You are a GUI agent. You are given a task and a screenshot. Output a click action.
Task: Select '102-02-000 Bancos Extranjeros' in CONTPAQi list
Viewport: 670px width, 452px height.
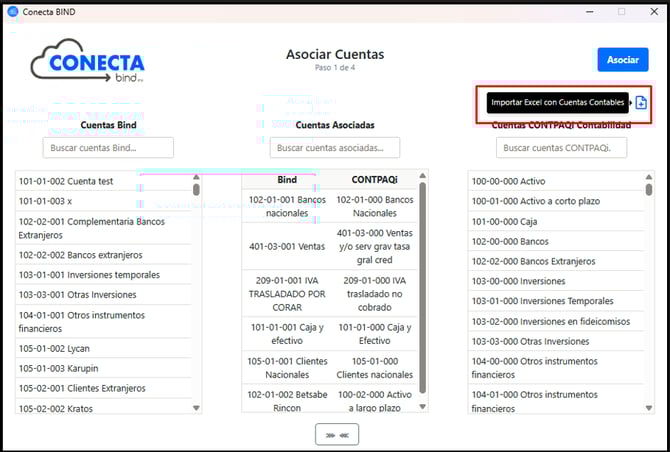pos(556,261)
